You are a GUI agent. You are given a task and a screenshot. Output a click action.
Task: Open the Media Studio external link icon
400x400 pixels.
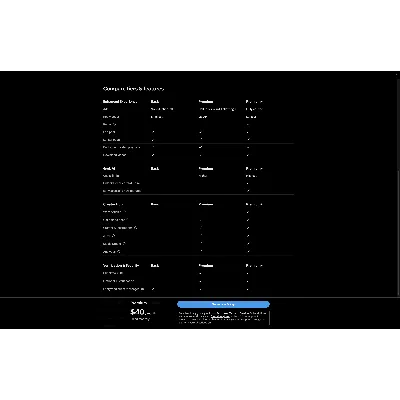pyautogui.click(x=125, y=244)
